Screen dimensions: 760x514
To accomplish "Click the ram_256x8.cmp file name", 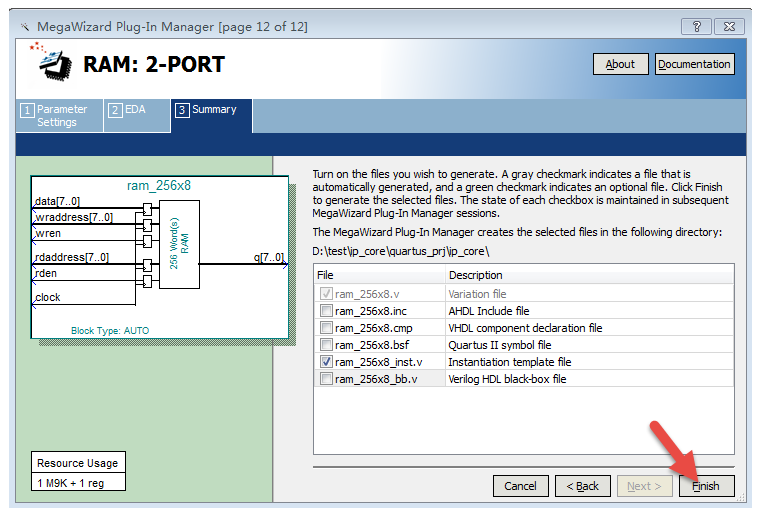I will [x=374, y=328].
